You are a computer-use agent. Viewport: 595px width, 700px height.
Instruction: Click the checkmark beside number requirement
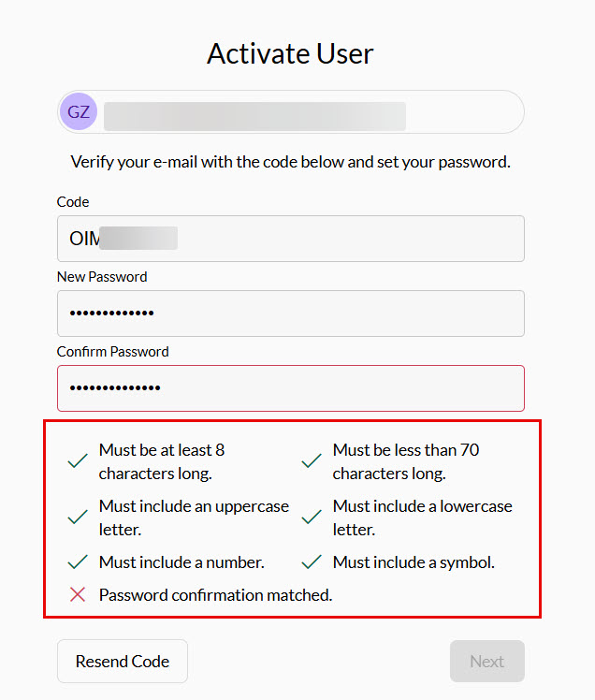click(78, 562)
